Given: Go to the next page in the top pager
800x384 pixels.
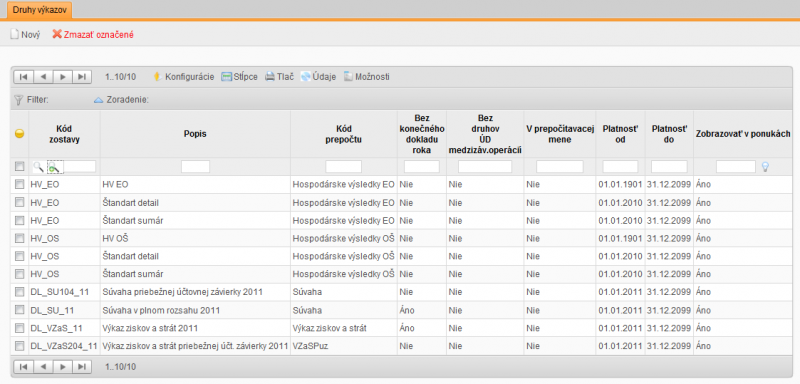Looking at the screenshot, I should point(63,77).
